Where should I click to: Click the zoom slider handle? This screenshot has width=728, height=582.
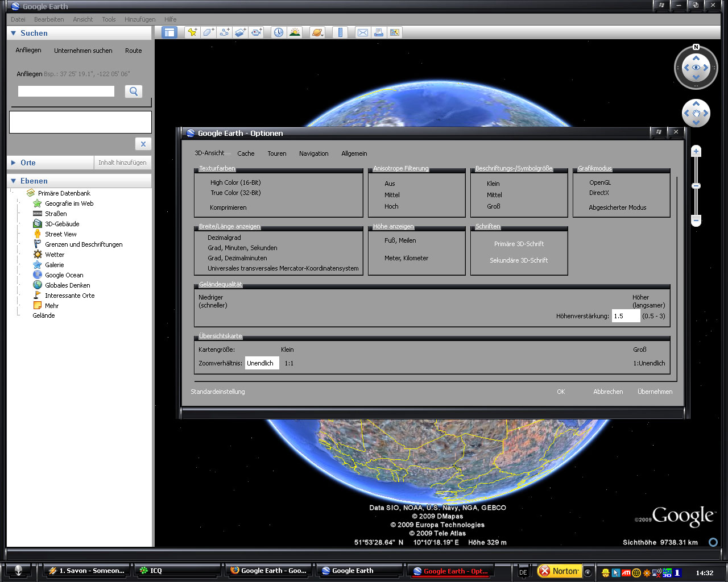click(x=696, y=186)
